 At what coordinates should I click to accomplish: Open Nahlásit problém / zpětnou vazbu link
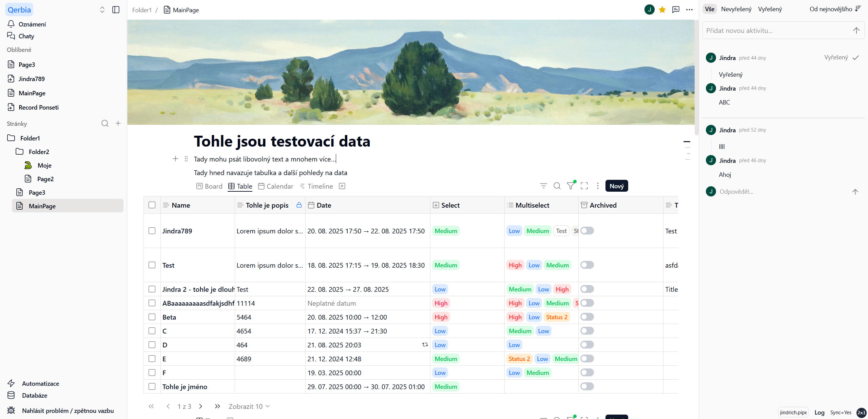click(67, 411)
